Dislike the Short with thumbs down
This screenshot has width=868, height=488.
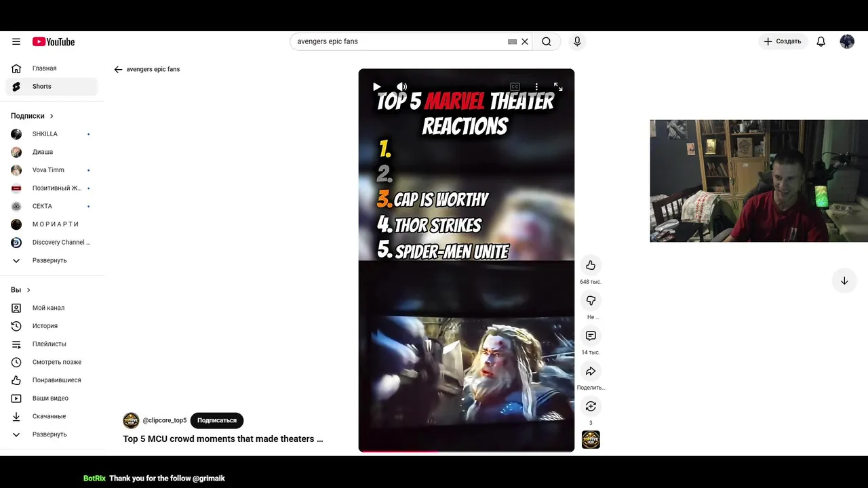[x=591, y=300]
